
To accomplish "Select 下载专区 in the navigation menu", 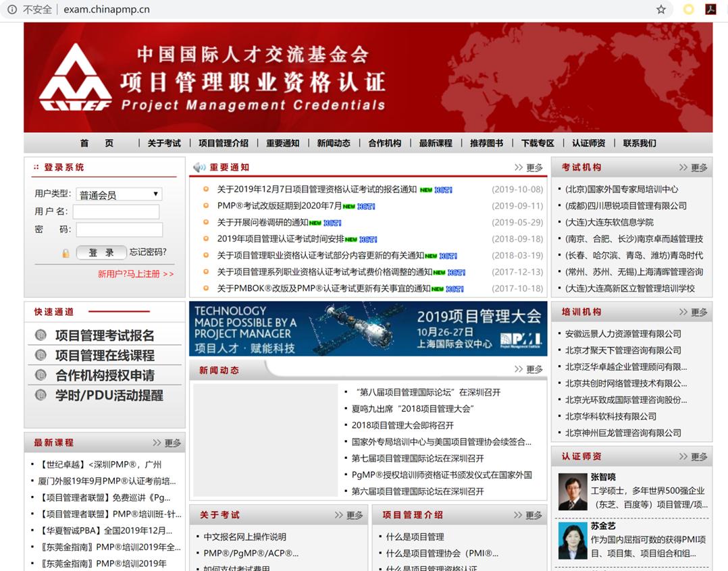I will click(539, 143).
